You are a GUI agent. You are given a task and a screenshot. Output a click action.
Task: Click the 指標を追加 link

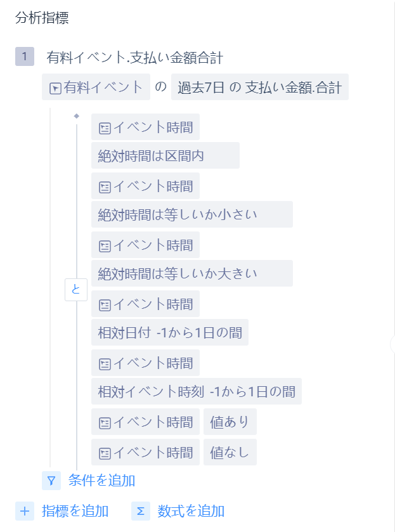point(75,511)
